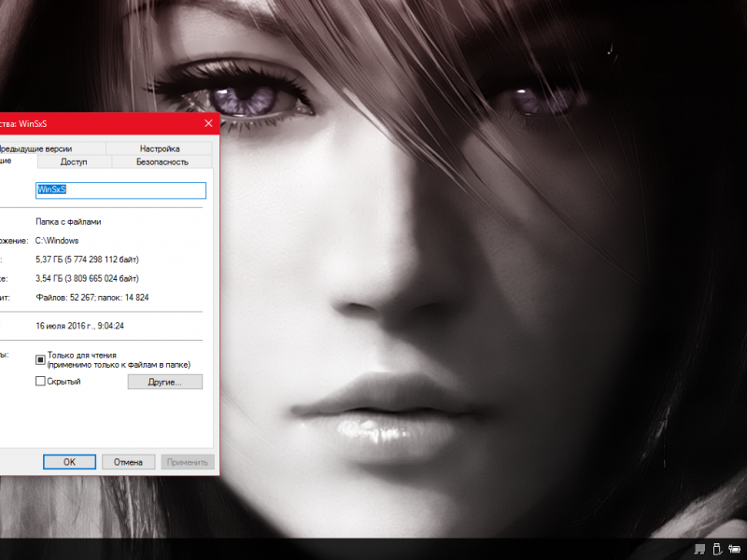The height and width of the screenshot is (560, 747).
Task: Click the size on disk '3,54 ГБ (3 809 665 024 байт)'
Action: click(x=87, y=278)
